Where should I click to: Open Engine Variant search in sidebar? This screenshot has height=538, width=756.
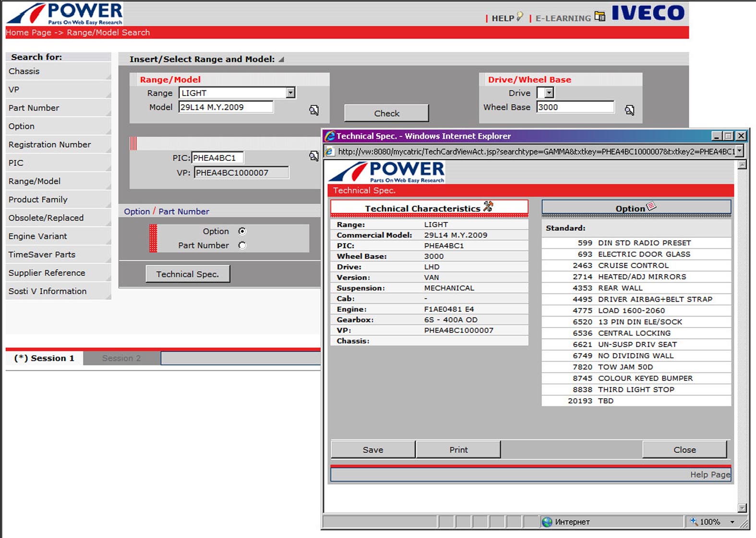(x=38, y=236)
